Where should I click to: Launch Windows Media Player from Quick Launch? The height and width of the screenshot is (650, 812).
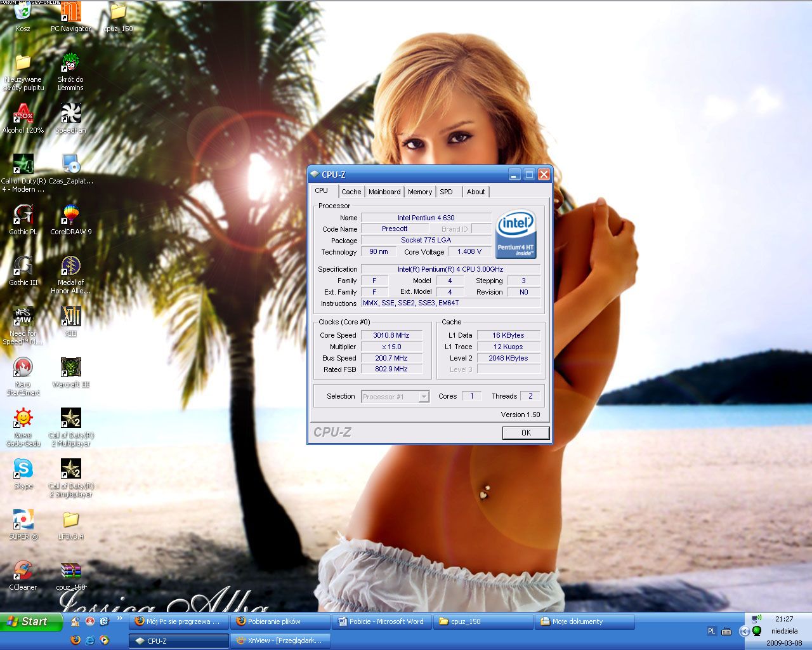pos(105,640)
